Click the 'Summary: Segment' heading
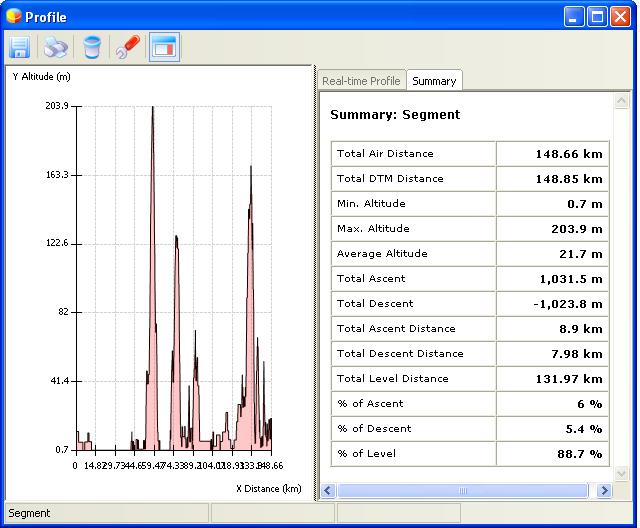This screenshot has width=640, height=528. point(395,114)
